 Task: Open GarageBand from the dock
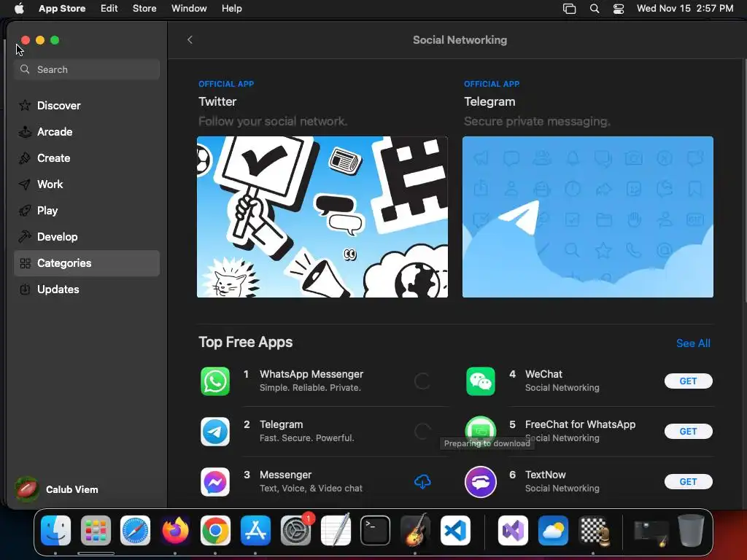[x=415, y=531]
